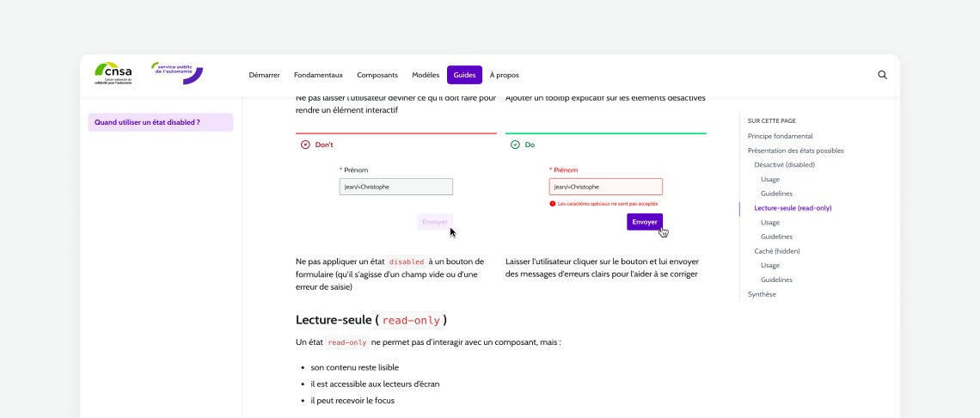Open the Démarrer menu item

point(265,75)
